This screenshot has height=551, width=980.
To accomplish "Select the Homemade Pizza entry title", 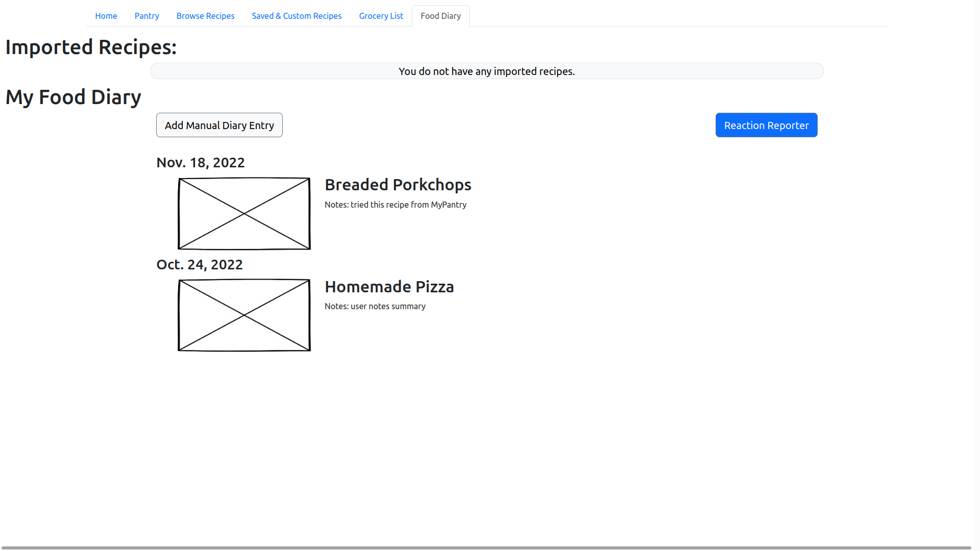I will click(x=389, y=287).
